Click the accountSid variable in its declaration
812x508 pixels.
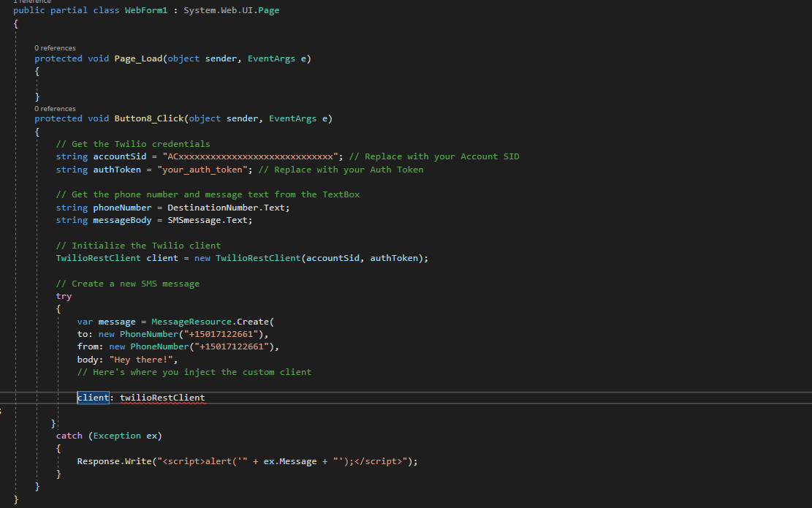[120, 156]
